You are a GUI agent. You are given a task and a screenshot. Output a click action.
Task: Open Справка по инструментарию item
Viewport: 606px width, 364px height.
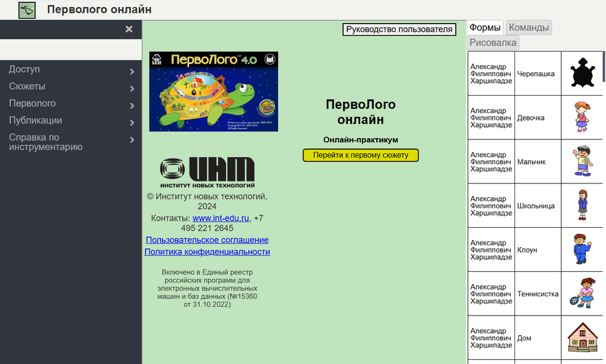point(45,142)
